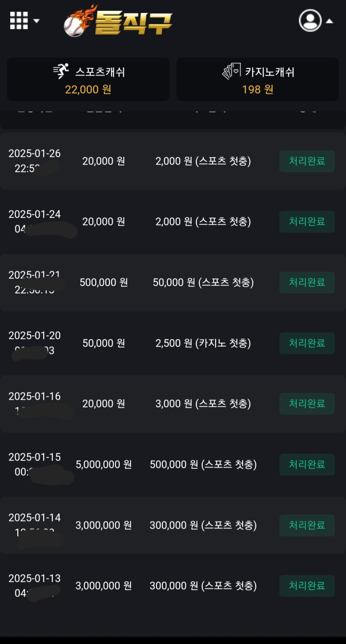Click the 2,500 원 (카지노 첫충) bonus text
The image size is (346, 644).
(x=203, y=343)
